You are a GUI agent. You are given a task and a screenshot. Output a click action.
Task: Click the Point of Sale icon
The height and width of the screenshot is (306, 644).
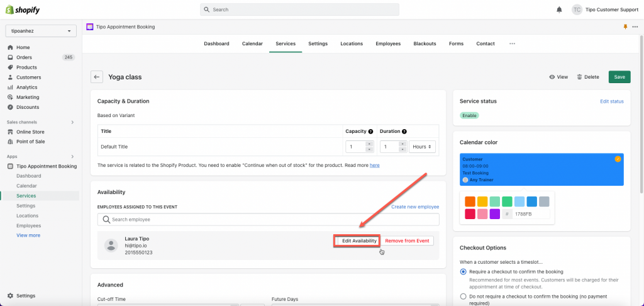tap(10, 142)
